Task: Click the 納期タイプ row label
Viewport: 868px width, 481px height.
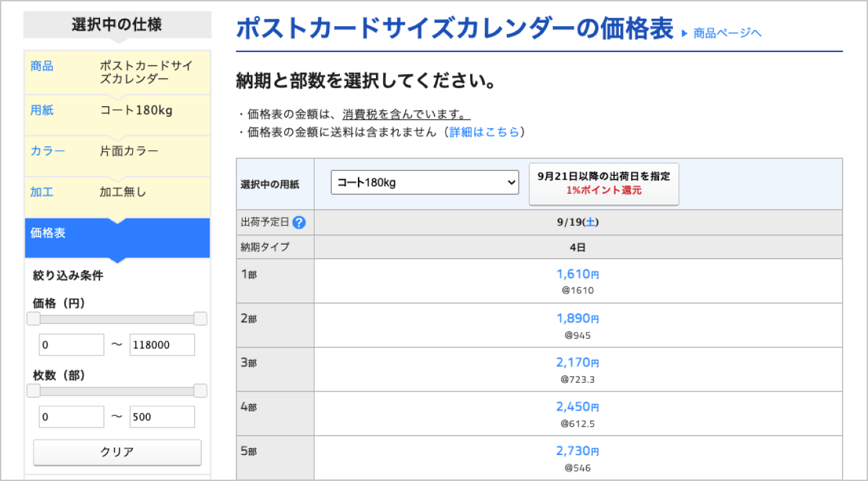Action: 265,247
